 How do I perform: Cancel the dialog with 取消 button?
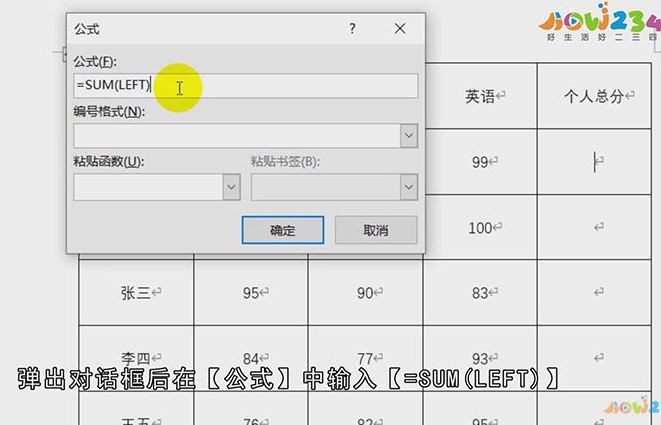[x=376, y=230]
